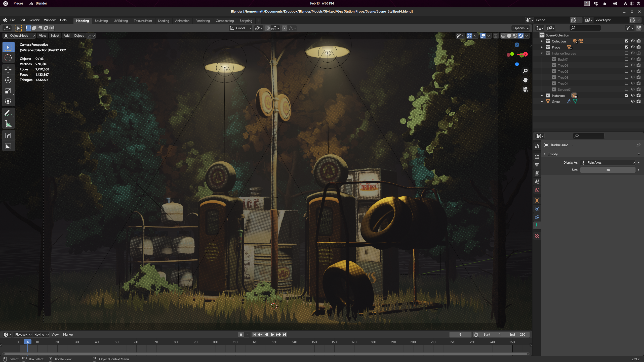This screenshot has height=362, width=644.
Task: Toggle camera view with the camera gizmo
Action: pos(525,89)
